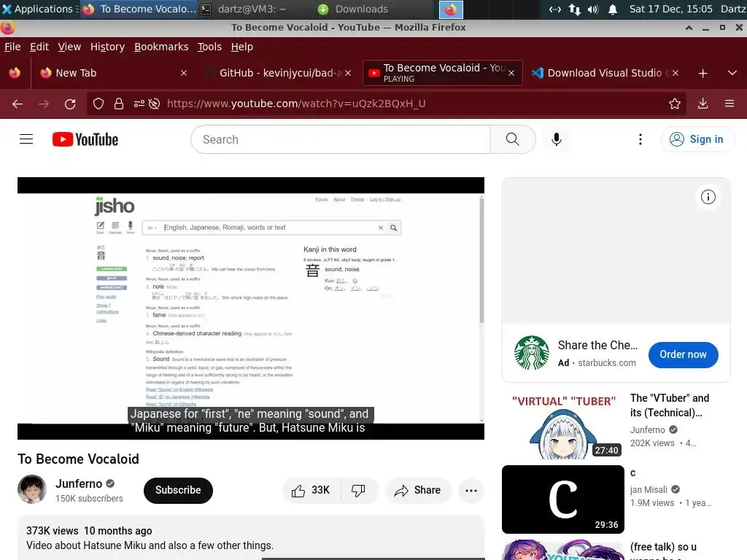Image resolution: width=747 pixels, height=560 pixels.
Task: Close the New Tab tab
Action: coord(184,73)
